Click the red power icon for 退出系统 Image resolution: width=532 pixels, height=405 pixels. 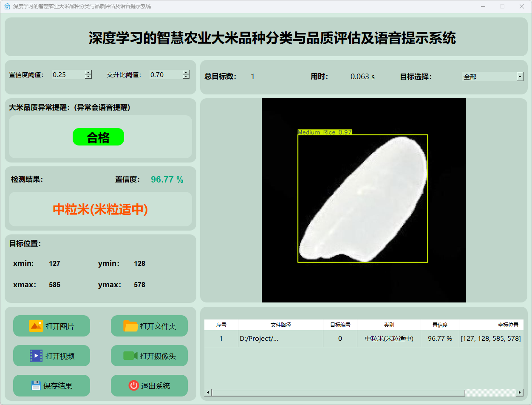133,385
